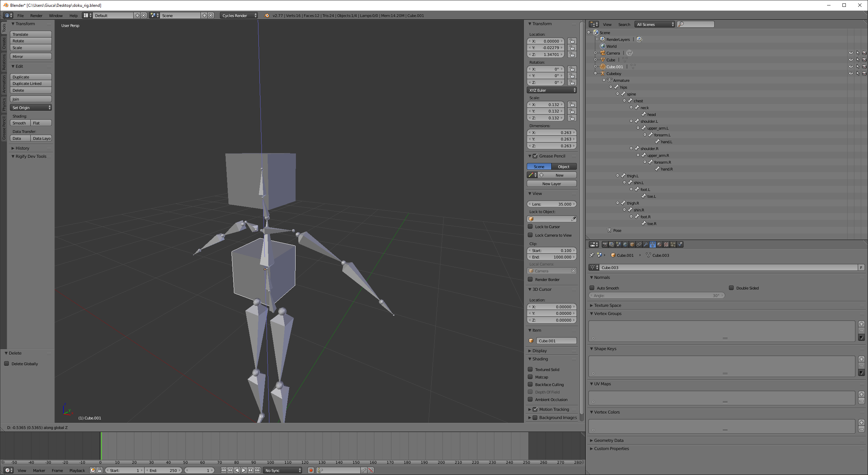The height and width of the screenshot is (475, 868).
Task: Open the Cycles Render engine dropdown
Action: click(239, 15)
